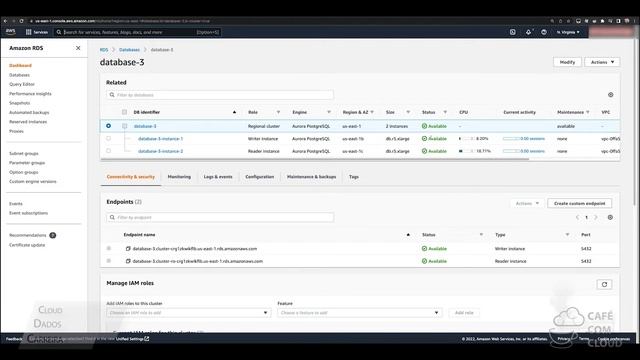Viewport: 640px width, 360px height.
Task: Switch to the Tags tab
Action: pyautogui.click(x=354, y=177)
